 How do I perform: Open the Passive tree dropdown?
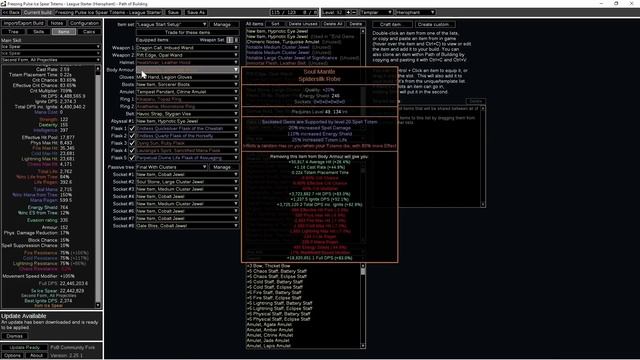point(171,167)
